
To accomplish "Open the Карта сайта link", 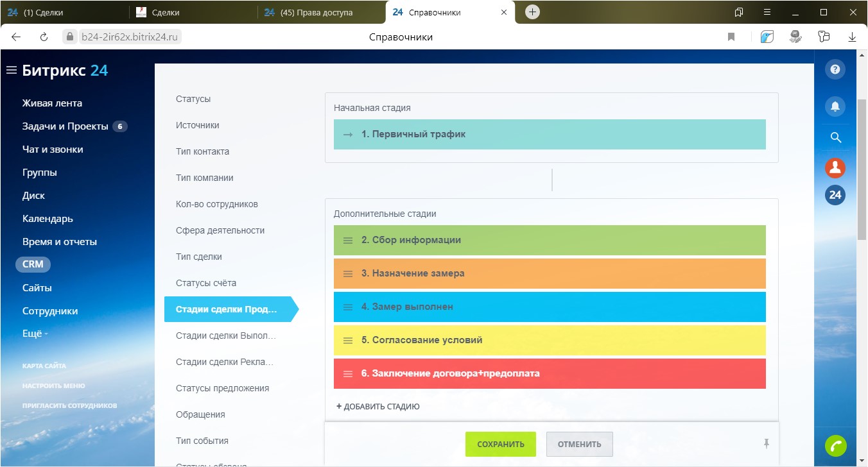I will point(44,366).
